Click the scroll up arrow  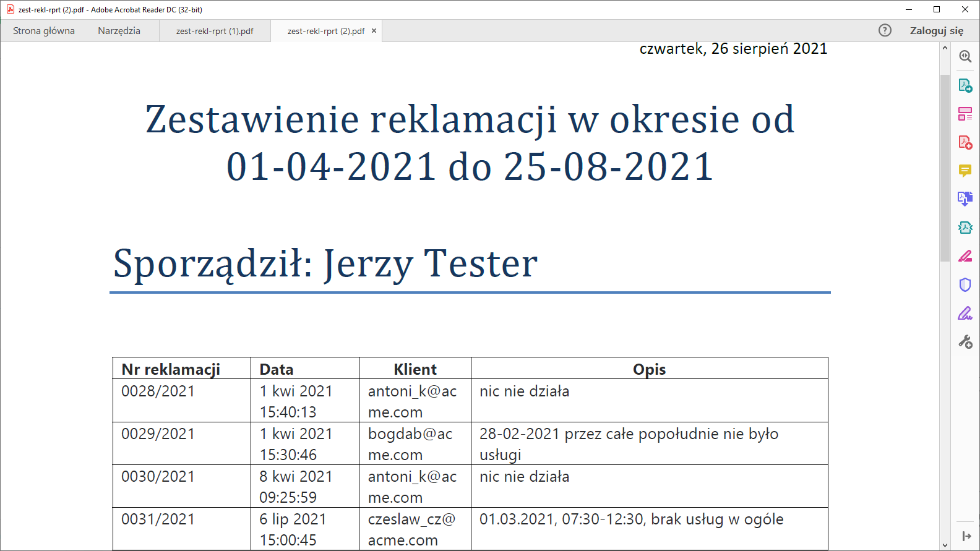click(945, 48)
